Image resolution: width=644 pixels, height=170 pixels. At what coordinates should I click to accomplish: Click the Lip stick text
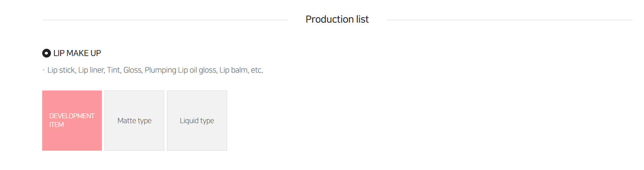[61, 70]
